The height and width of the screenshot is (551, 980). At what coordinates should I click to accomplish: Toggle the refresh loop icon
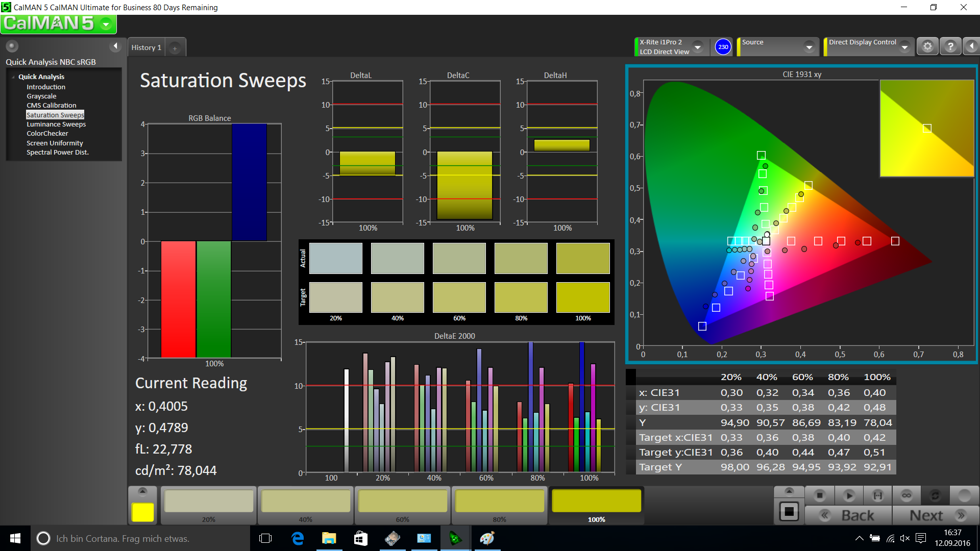click(935, 495)
